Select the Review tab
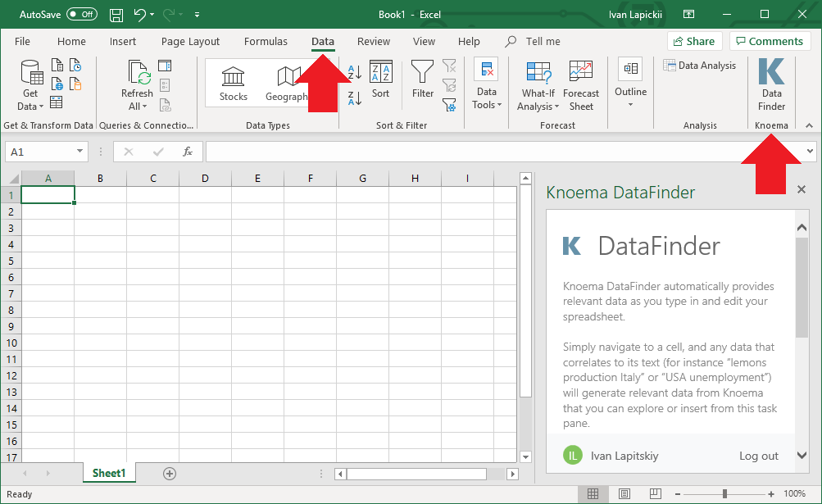Image resolution: width=822 pixels, height=504 pixels. coord(374,42)
